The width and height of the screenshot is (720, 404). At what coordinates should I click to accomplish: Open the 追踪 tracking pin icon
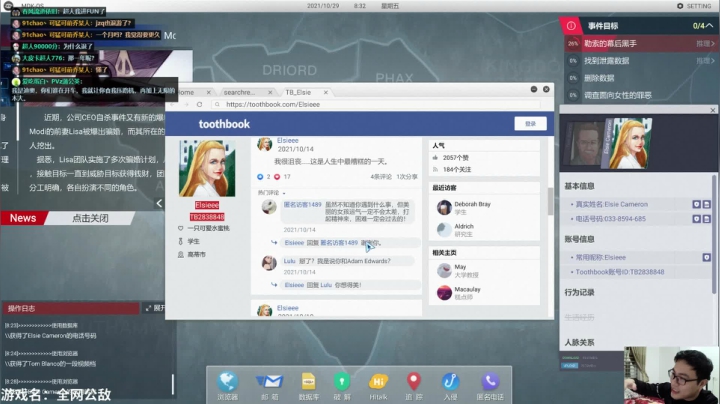tap(414, 382)
